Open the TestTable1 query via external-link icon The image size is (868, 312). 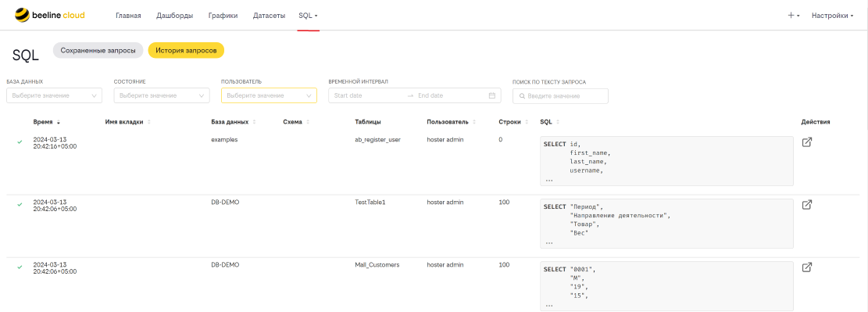point(806,205)
